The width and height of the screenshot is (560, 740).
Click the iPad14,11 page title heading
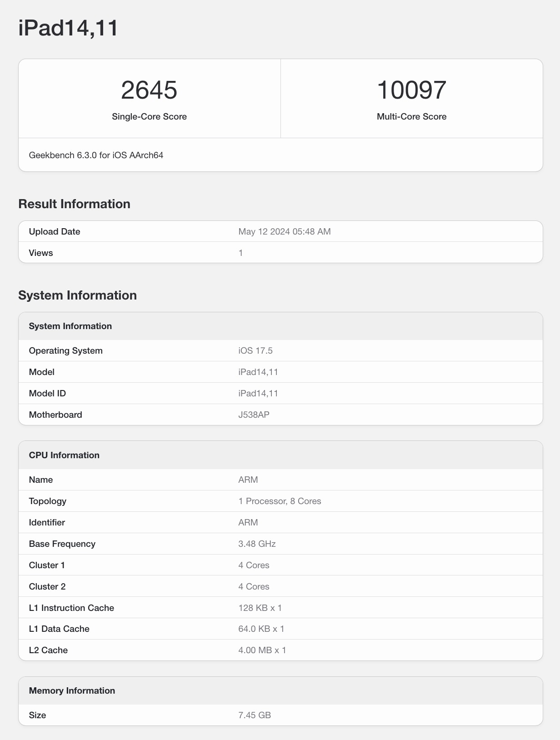pos(68,28)
